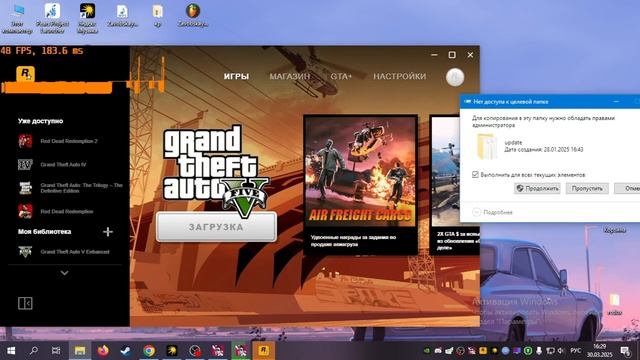
Task: Open the 2X GTA $ news card
Action: pos(455,185)
